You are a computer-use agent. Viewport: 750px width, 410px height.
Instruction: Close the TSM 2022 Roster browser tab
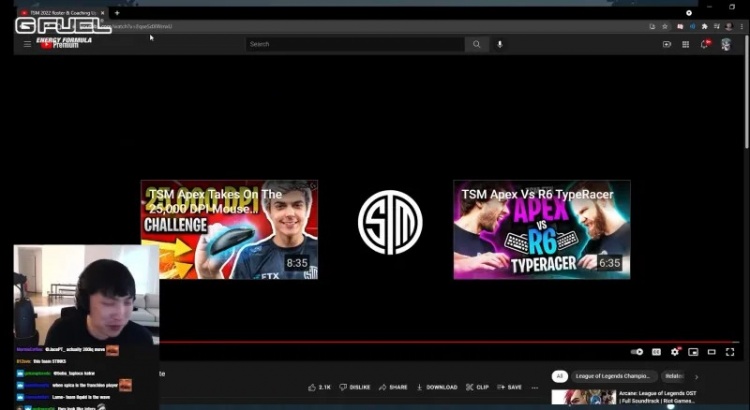[x=102, y=13]
